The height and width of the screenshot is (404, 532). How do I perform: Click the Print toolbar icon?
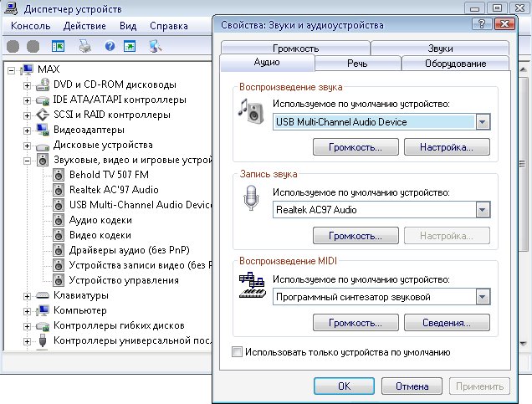point(84,45)
